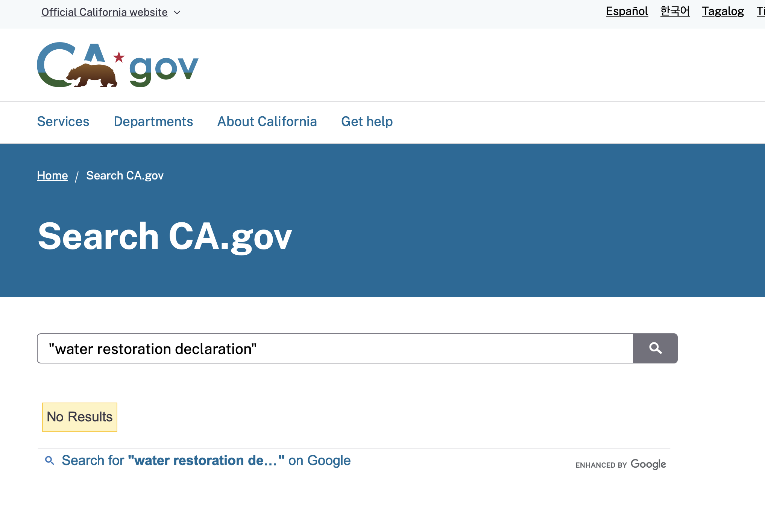
Task: Click the partially visible Ti language link
Action: point(760,11)
